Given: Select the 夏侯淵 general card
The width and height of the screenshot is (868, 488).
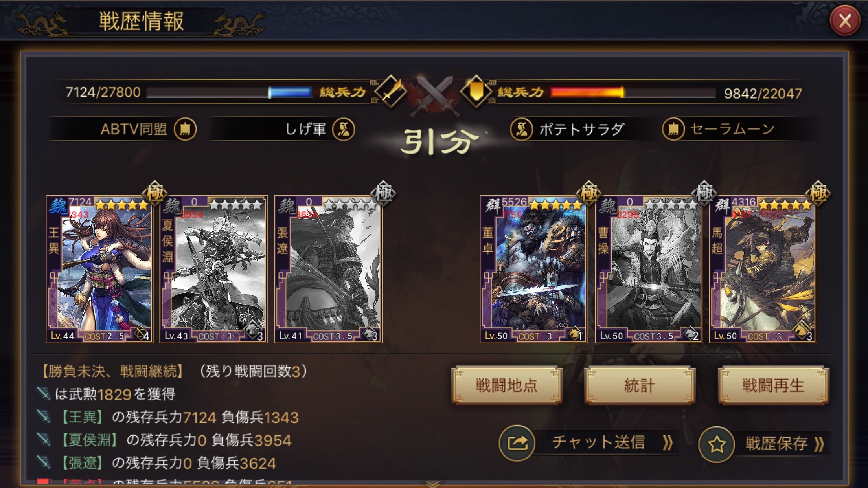Looking at the screenshot, I should (x=213, y=269).
